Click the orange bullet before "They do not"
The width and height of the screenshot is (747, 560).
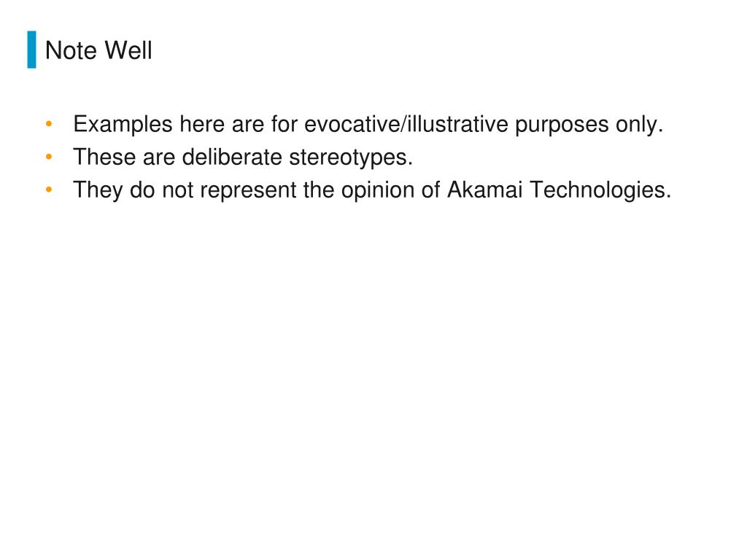(49, 190)
